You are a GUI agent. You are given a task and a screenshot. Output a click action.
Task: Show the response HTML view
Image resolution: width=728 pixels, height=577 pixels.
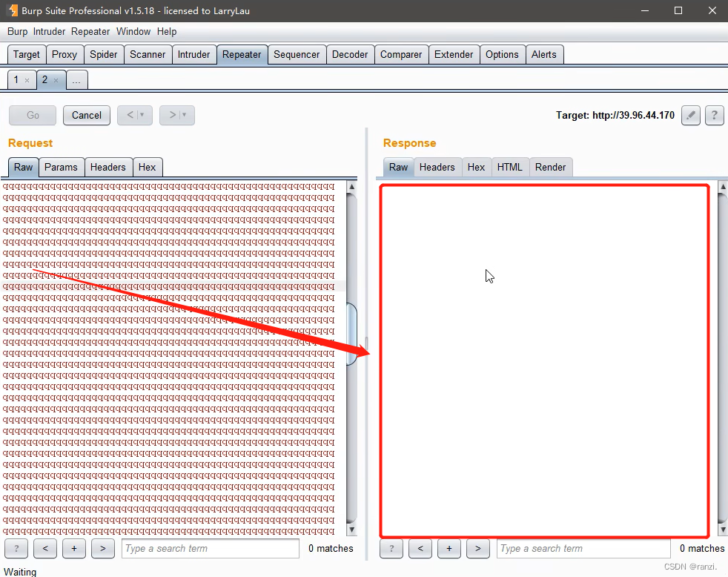point(510,168)
